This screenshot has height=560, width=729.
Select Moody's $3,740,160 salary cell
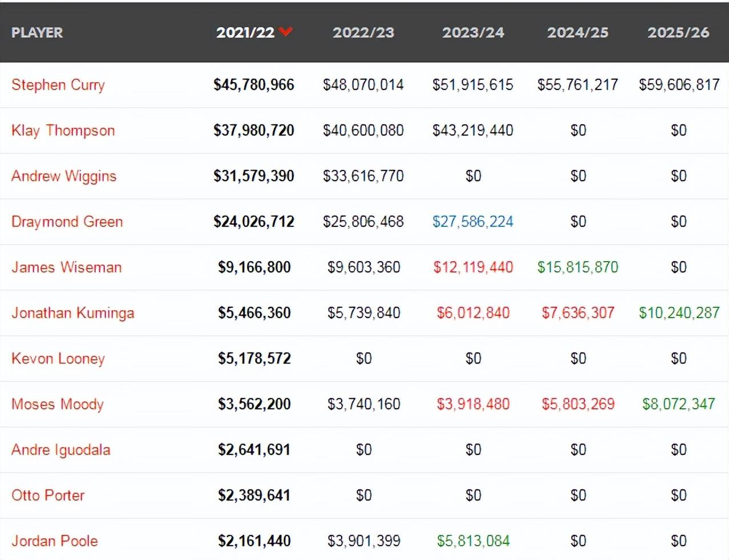click(x=364, y=404)
